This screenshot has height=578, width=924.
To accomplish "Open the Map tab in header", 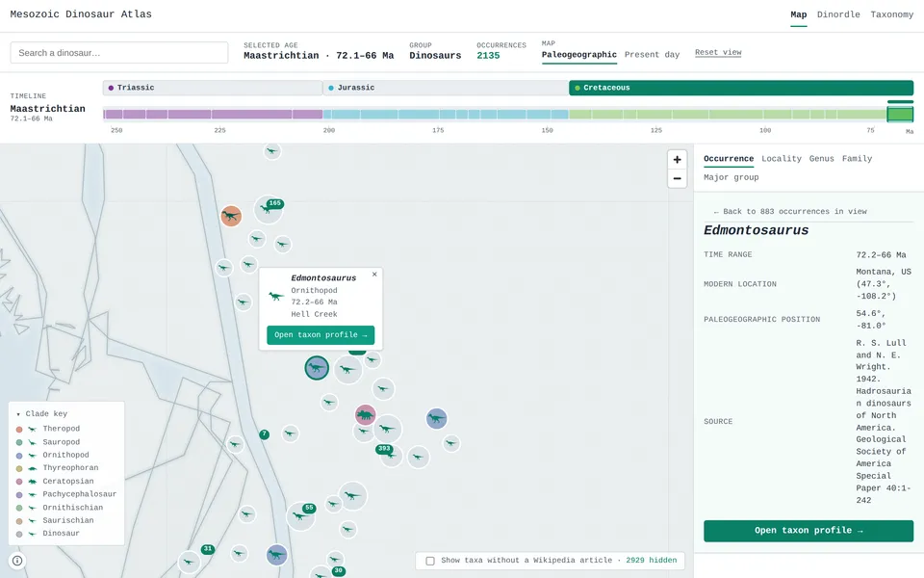I will (x=799, y=14).
